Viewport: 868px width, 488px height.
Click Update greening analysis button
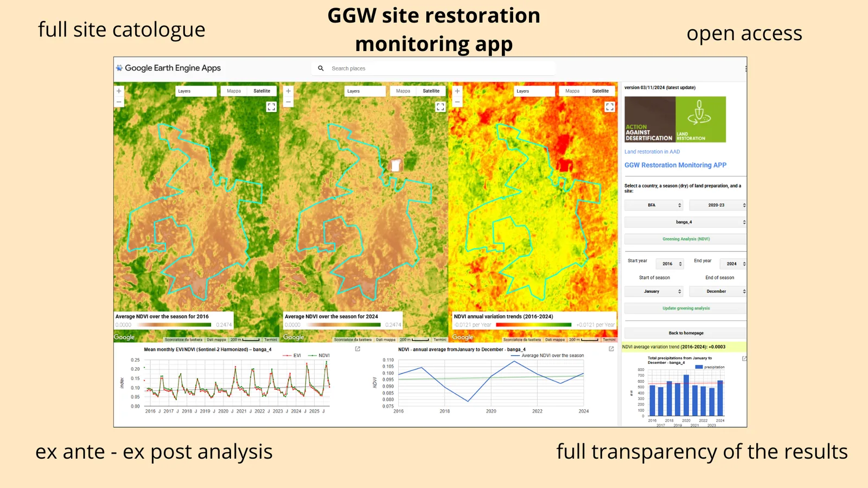685,308
